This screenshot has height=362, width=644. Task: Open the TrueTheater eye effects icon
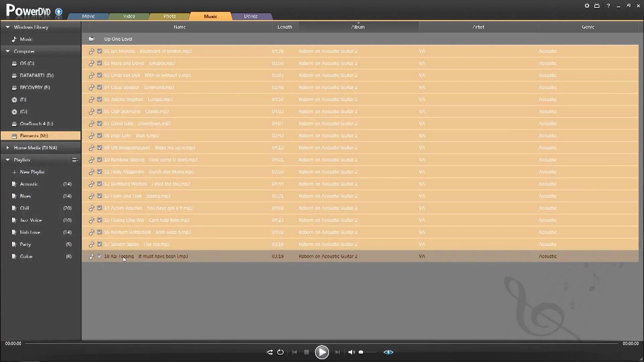(x=388, y=352)
